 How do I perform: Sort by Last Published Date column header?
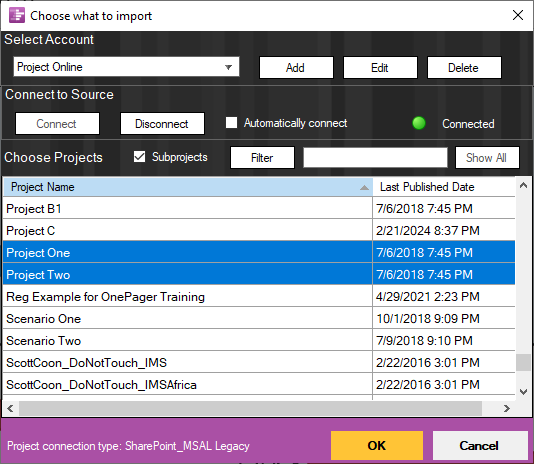coord(444,187)
